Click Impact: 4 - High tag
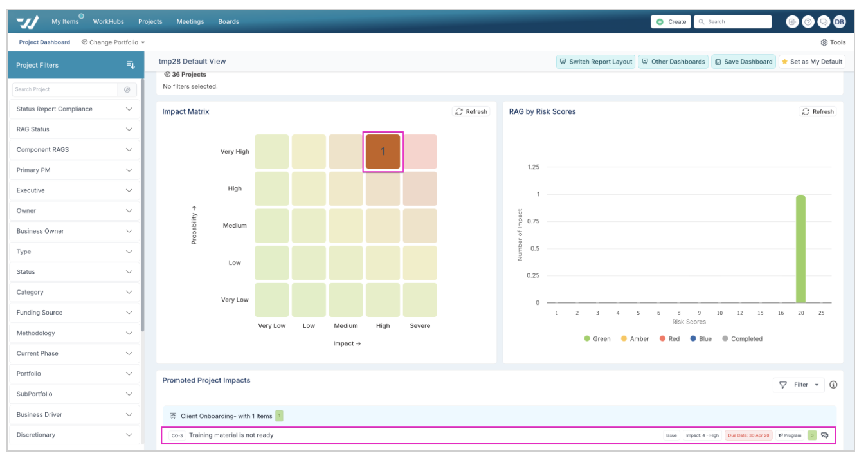The width and height of the screenshot is (868, 458). [702, 435]
